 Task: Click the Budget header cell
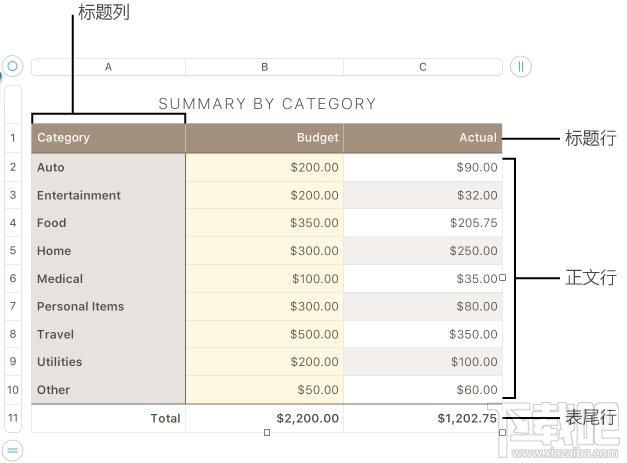[x=265, y=138]
